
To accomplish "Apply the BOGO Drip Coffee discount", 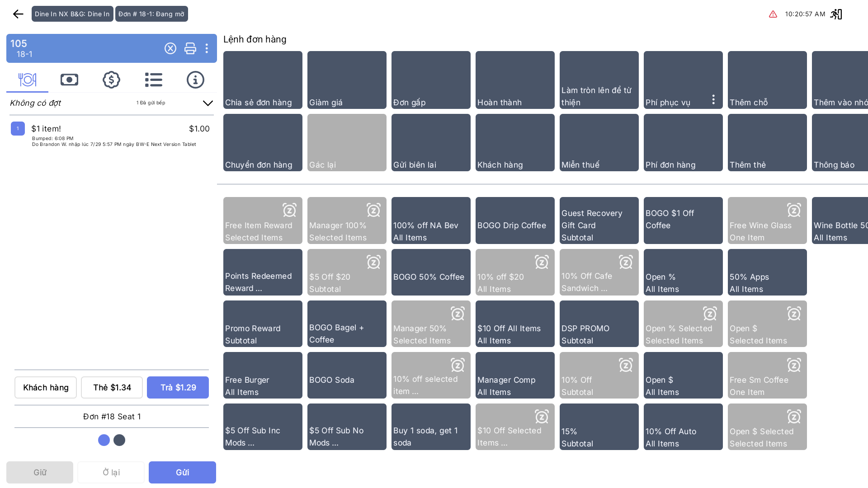I will 515,221.
